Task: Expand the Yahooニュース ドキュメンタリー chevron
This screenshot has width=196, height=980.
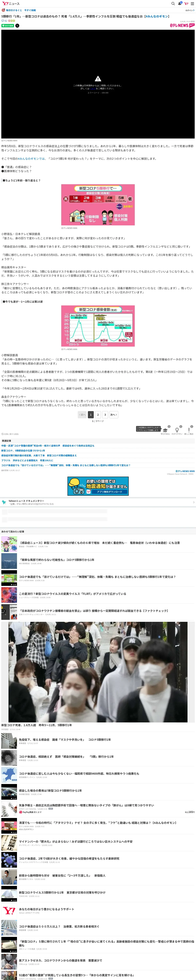Action: pos(193,502)
